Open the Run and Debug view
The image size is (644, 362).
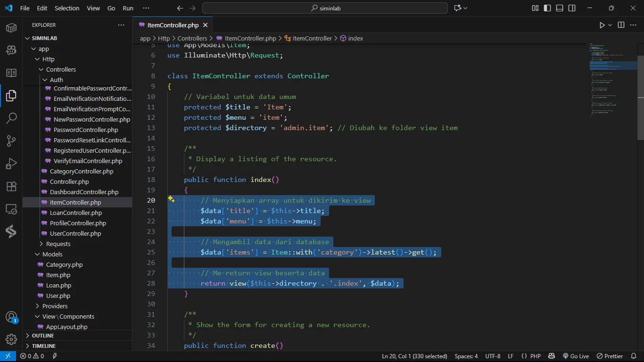[x=11, y=164]
